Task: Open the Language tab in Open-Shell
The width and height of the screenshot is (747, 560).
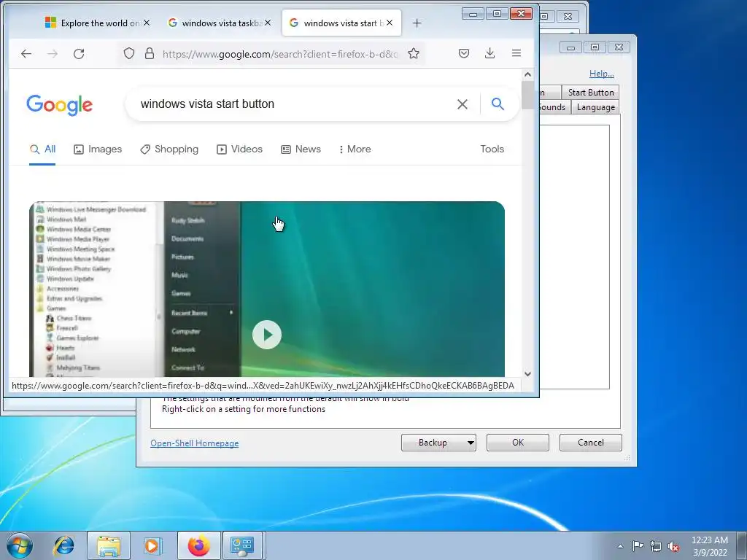Action: point(595,107)
